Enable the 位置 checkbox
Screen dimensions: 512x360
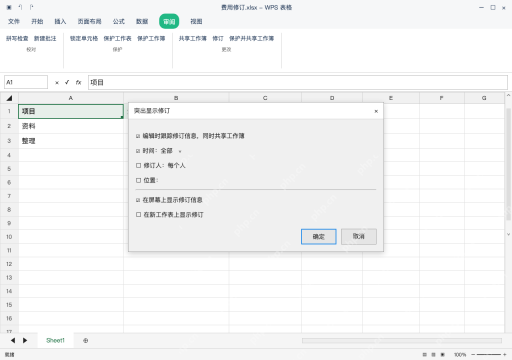(138, 180)
